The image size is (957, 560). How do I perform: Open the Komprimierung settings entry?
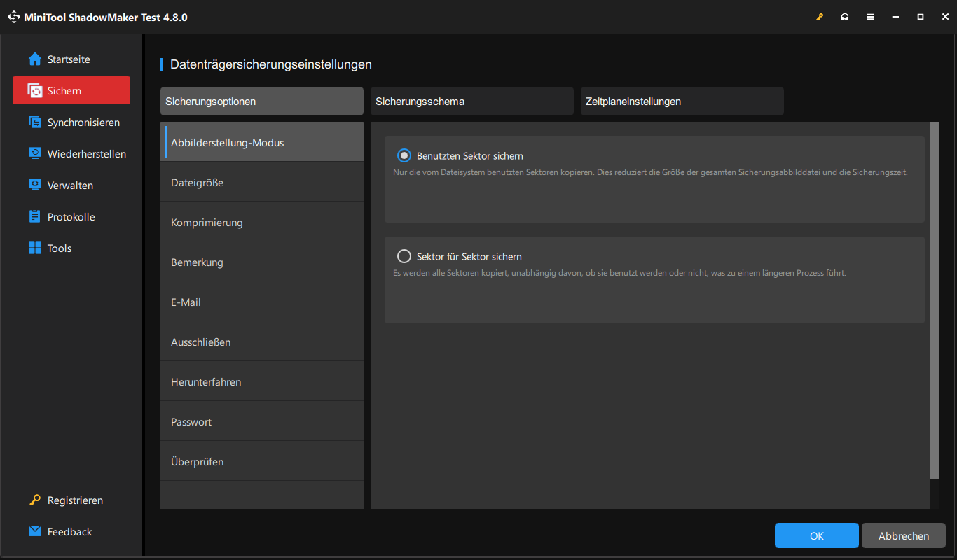point(207,222)
